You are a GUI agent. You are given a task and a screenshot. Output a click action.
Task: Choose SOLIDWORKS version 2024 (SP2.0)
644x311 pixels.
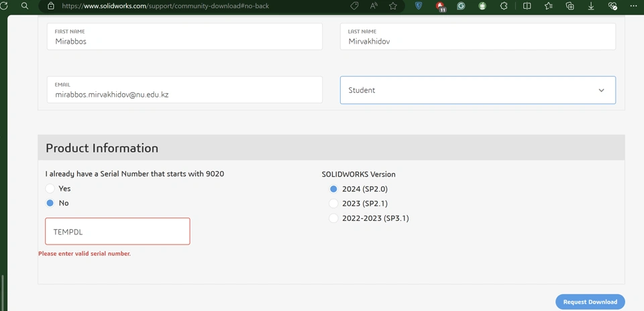tap(333, 189)
